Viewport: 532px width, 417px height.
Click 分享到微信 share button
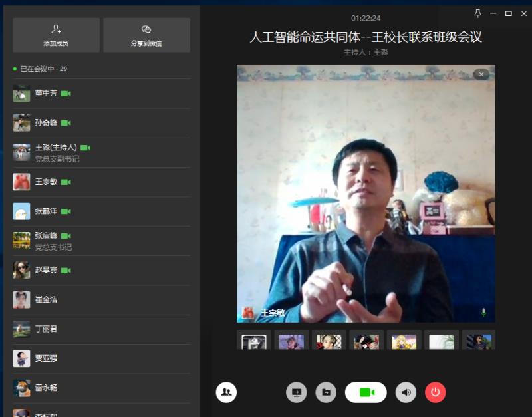coord(146,35)
